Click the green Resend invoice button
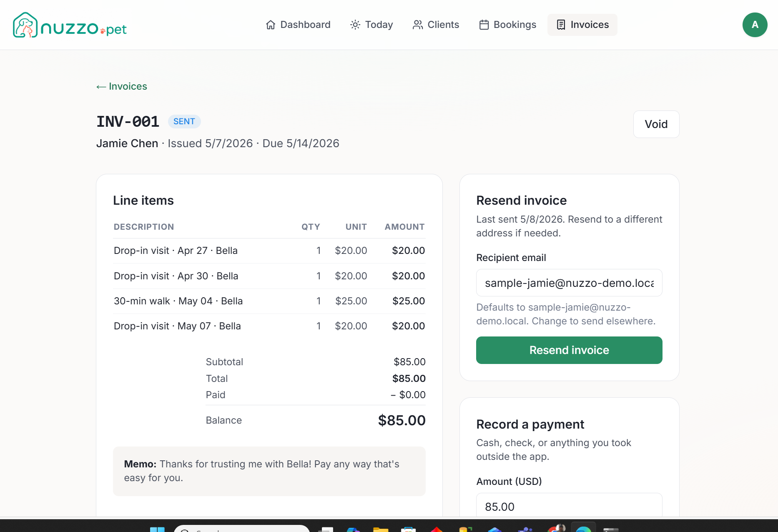 click(569, 350)
